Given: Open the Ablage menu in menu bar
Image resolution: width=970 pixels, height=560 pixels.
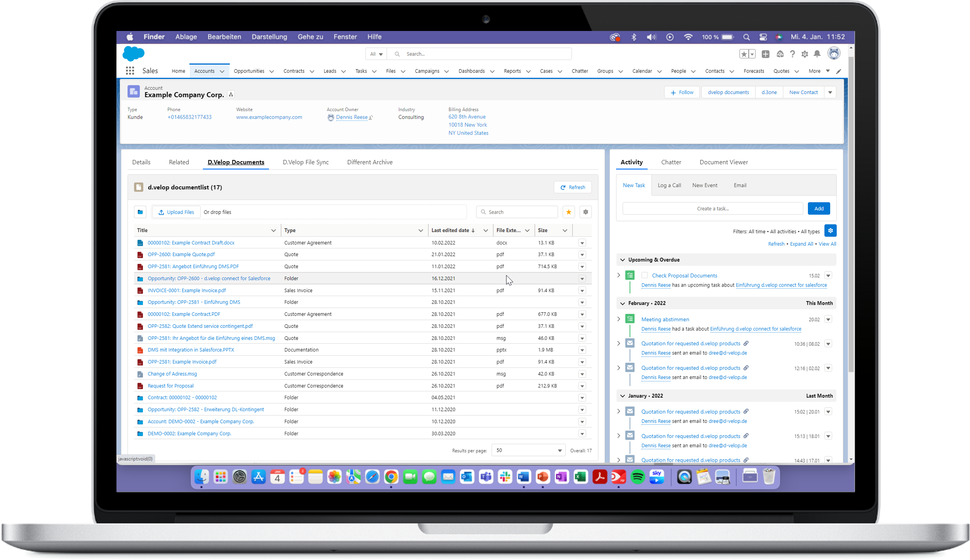Looking at the screenshot, I should (x=186, y=37).
